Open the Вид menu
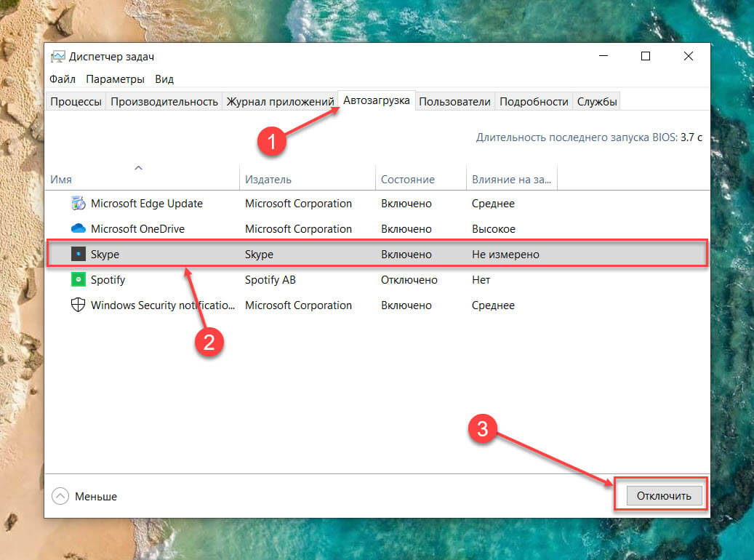 164,79
